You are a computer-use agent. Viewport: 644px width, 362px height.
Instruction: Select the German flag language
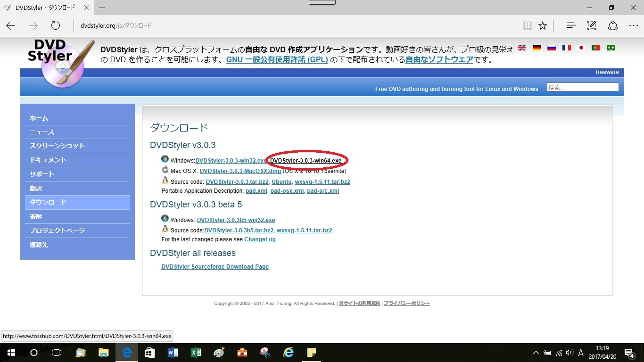click(537, 48)
